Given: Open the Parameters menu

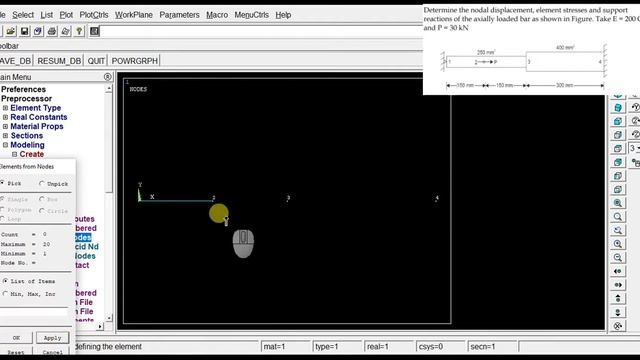Looking at the screenshot, I should (179, 15).
